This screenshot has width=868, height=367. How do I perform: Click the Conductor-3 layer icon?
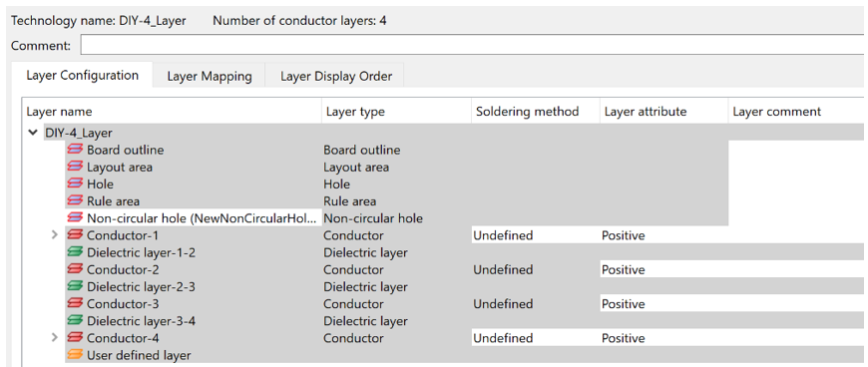coord(74,304)
